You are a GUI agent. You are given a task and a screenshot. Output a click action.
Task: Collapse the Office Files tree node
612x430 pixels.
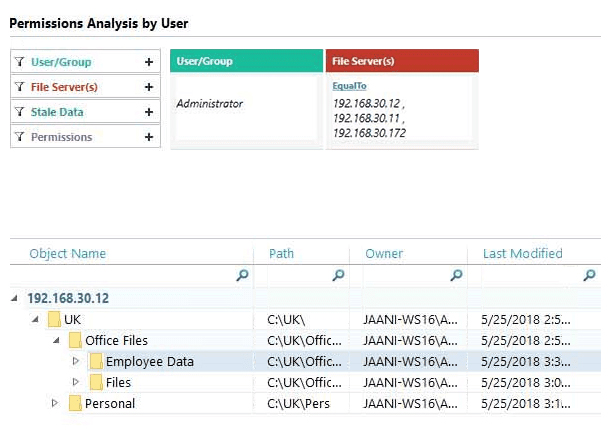pos(56,340)
